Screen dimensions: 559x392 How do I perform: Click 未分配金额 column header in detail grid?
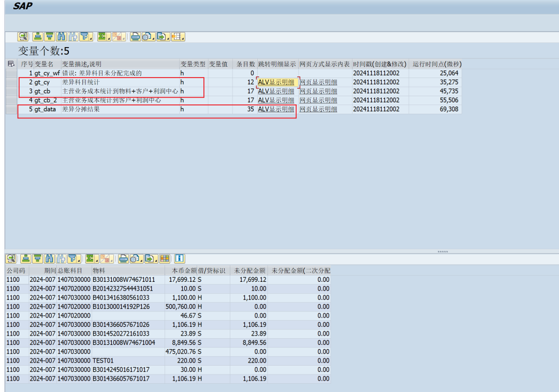coord(248,270)
